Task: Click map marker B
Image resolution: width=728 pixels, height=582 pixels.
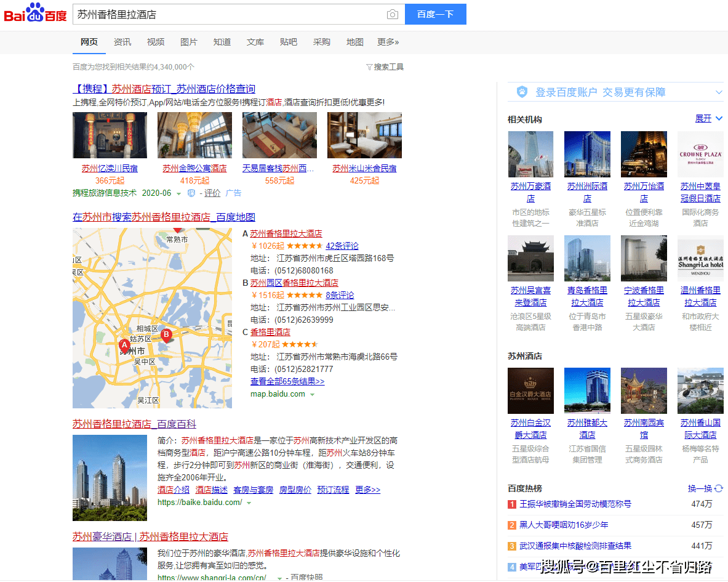Action: coord(166,334)
